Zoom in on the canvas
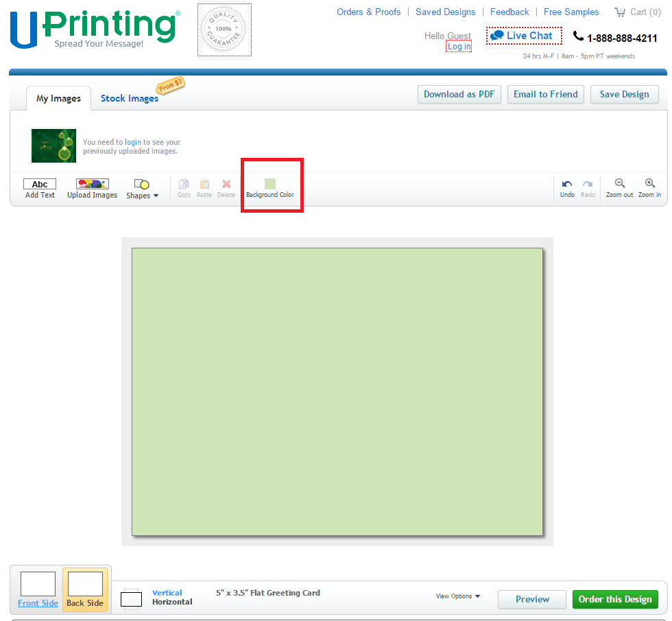This screenshot has width=672, height=621. point(649,184)
